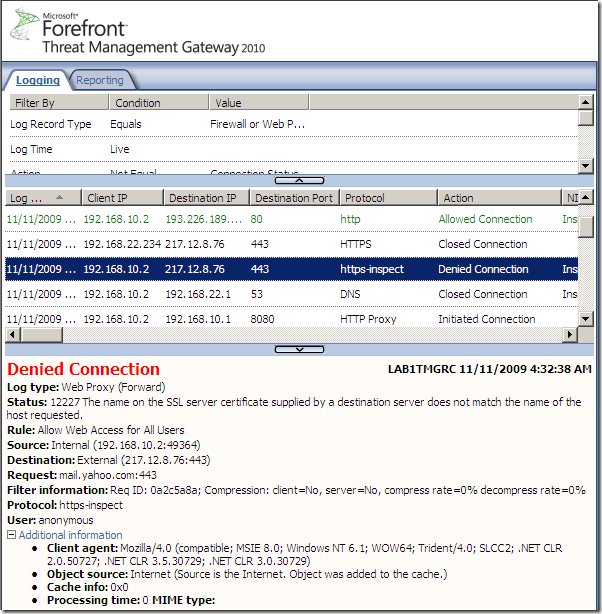Select the DNS Closed Connection row
Image resolution: width=602 pixels, height=614 pixels.
[x=291, y=294]
